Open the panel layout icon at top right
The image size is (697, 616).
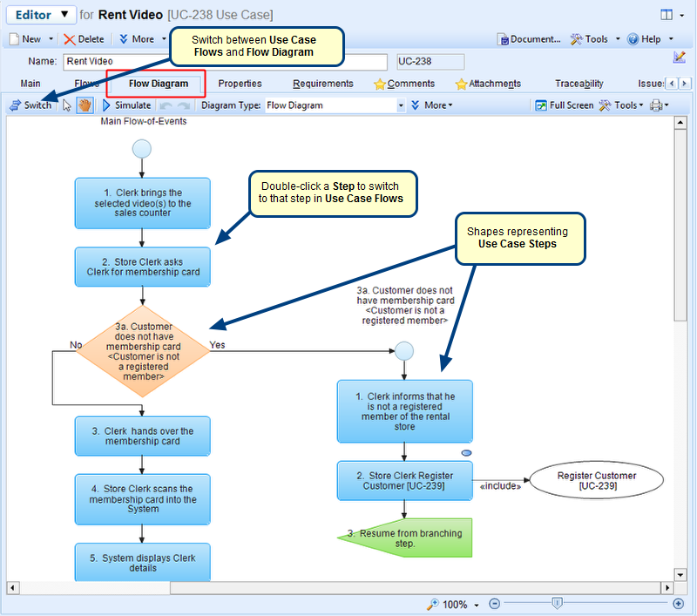point(667,15)
